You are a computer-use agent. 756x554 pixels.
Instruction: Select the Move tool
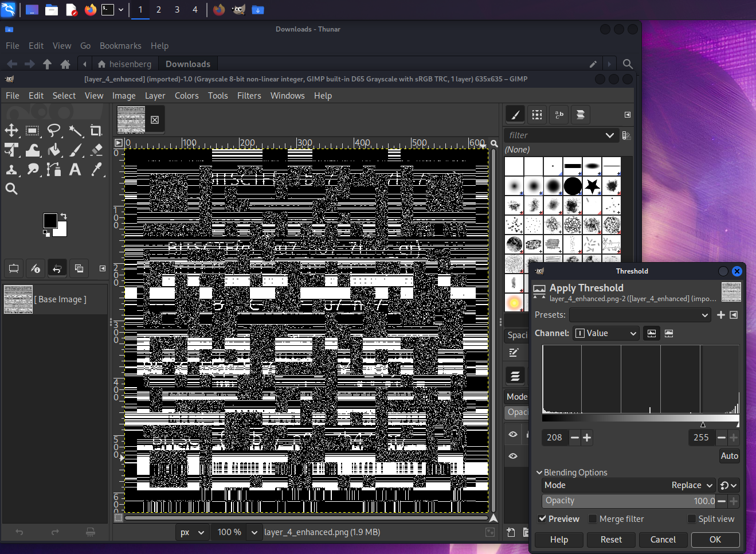tap(12, 131)
